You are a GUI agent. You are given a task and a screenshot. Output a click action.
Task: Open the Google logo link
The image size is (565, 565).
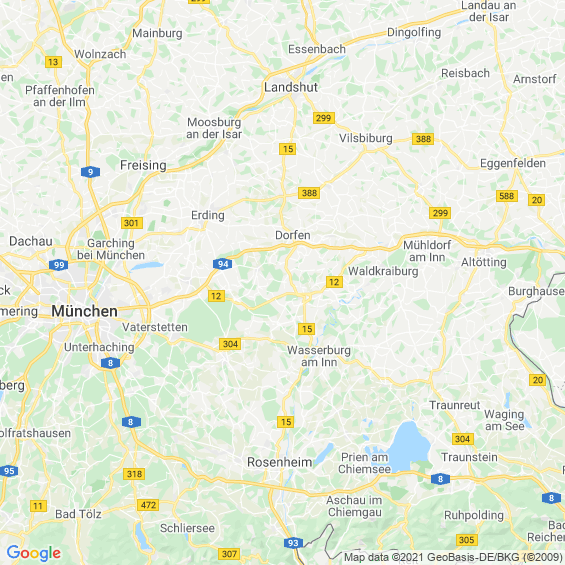click(x=34, y=553)
